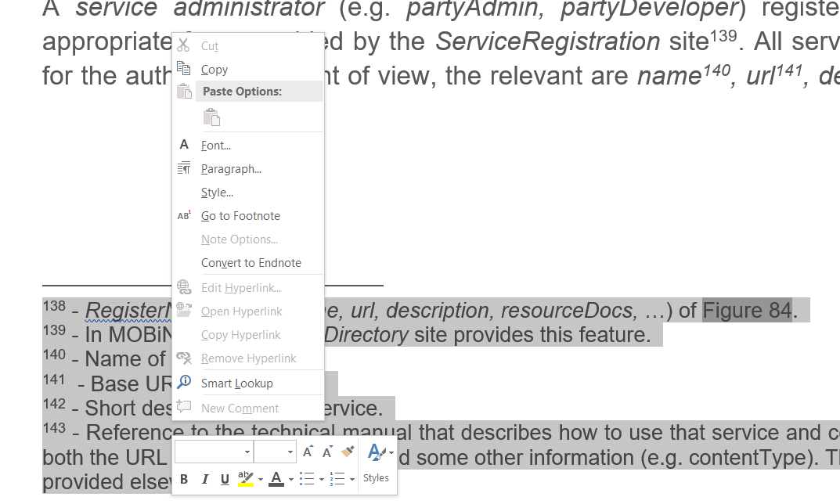The image size is (840, 504).
Task: Apply yellow text highlight color
Action: click(x=245, y=479)
